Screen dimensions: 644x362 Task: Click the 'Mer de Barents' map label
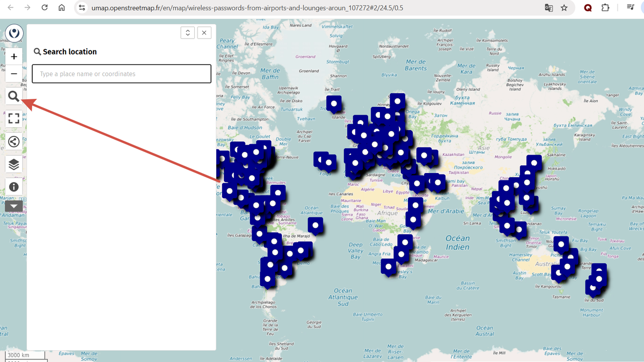[x=416, y=65]
